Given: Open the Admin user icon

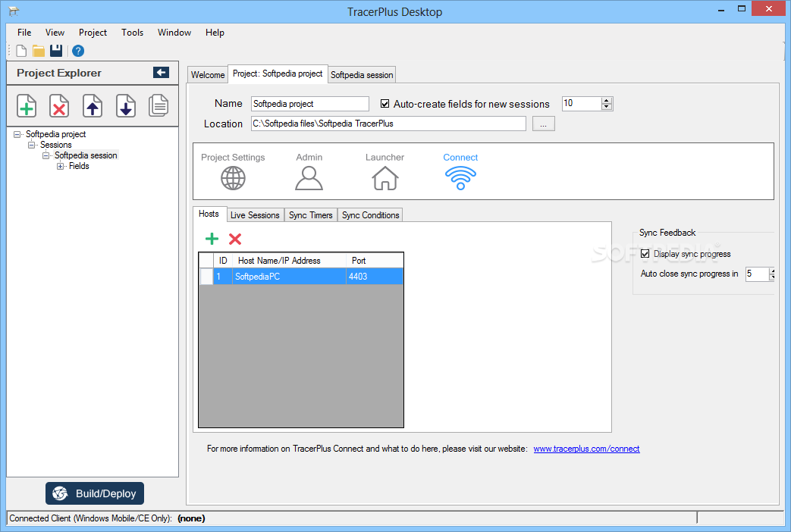Looking at the screenshot, I should click(x=309, y=178).
